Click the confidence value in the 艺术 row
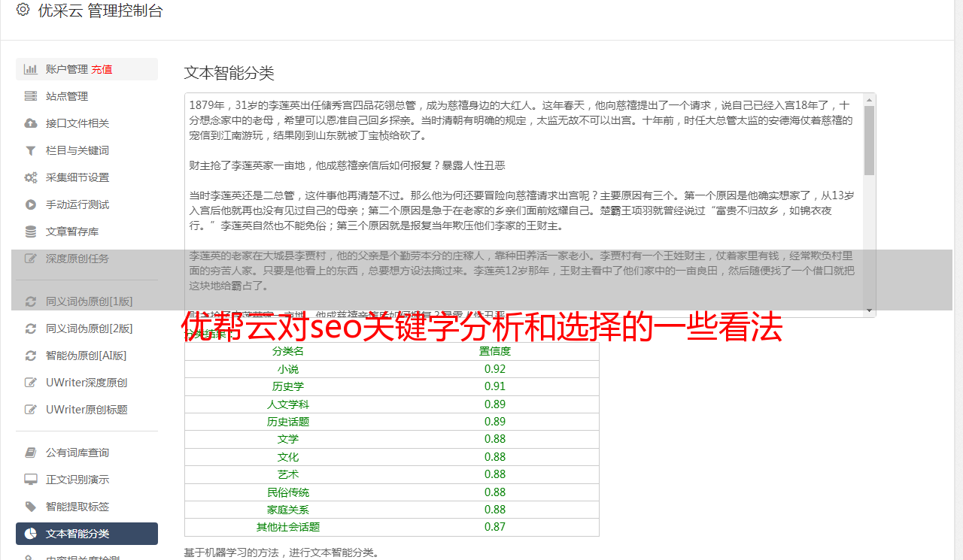 [x=495, y=474]
